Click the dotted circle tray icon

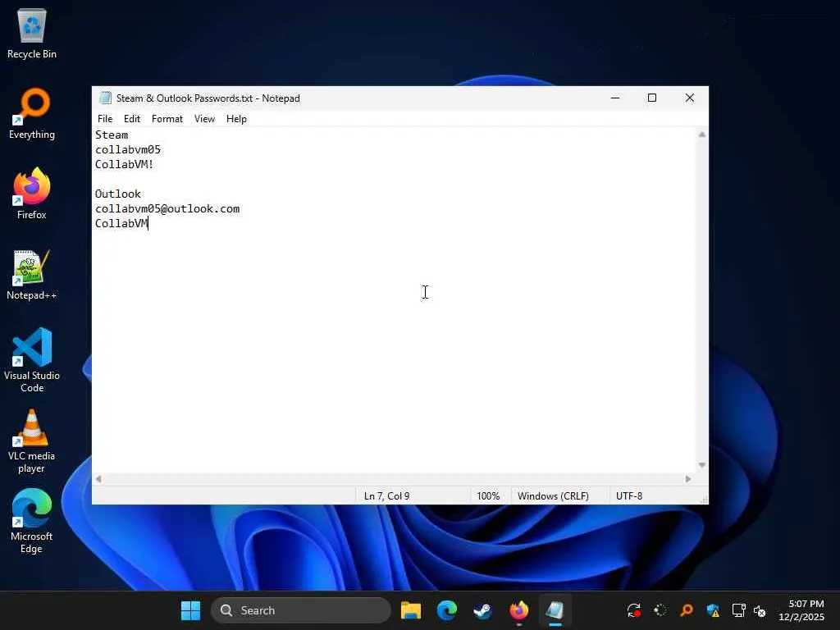point(660,610)
